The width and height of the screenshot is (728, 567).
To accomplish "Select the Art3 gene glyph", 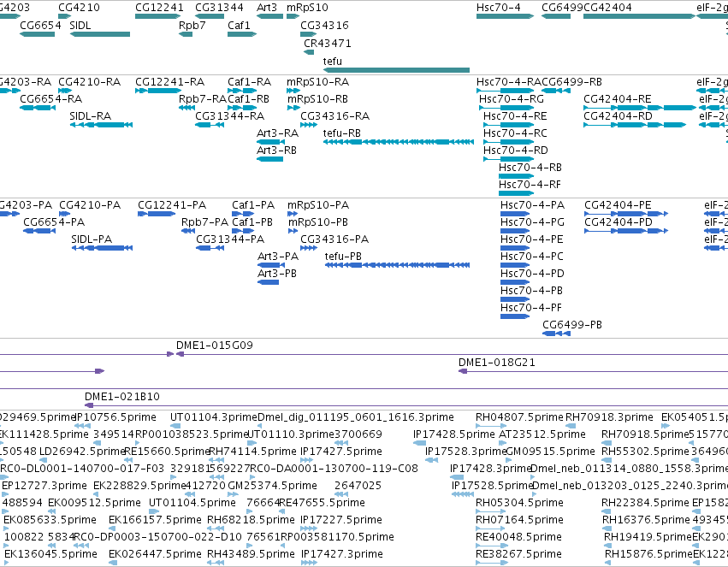I will [269, 16].
